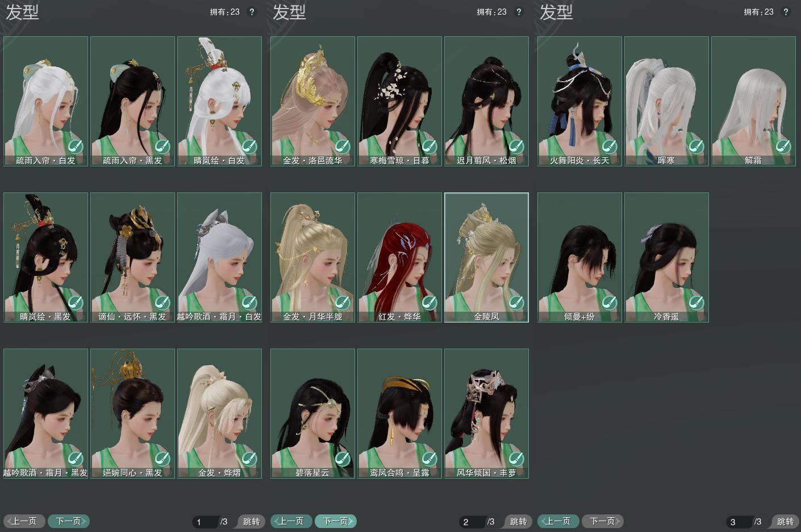Click 跳转 button in the page 3 panel

pyautogui.click(x=785, y=521)
